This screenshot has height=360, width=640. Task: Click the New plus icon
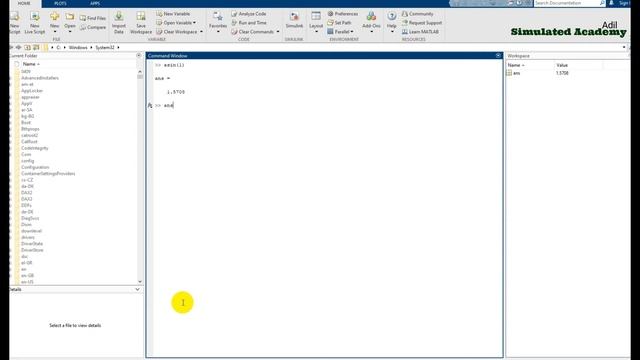click(x=54, y=17)
